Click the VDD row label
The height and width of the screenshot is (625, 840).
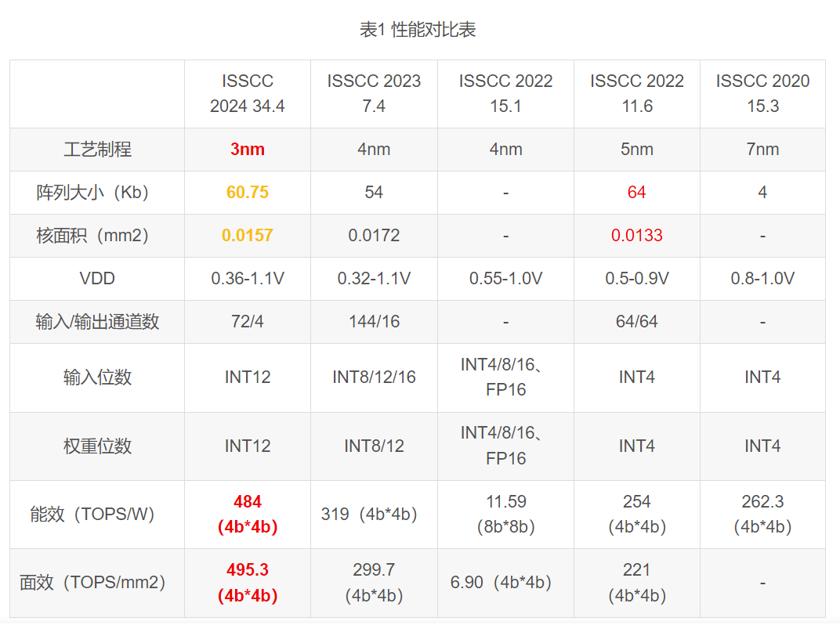(x=97, y=279)
